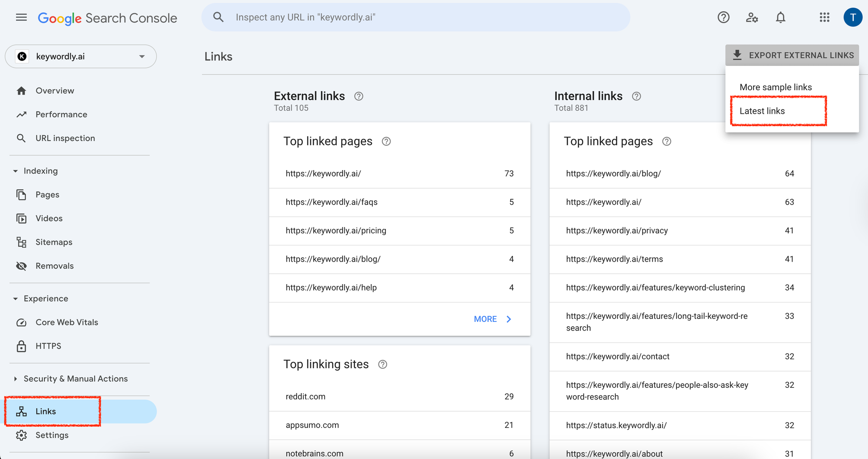Open https://keywordly.ai/contact internal row
This screenshot has height=459, width=868.
coord(680,357)
